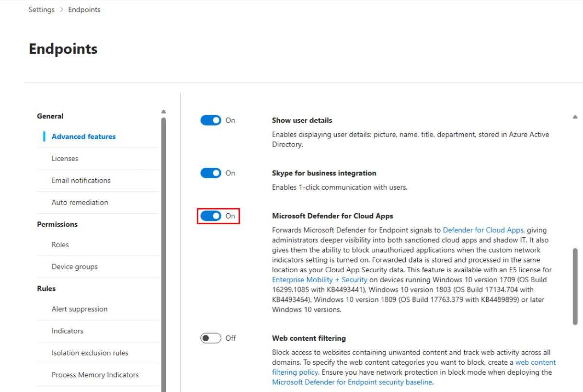Image resolution: width=583 pixels, height=392 pixels.
Task: Toggle the Show user details switch
Action: point(210,120)
